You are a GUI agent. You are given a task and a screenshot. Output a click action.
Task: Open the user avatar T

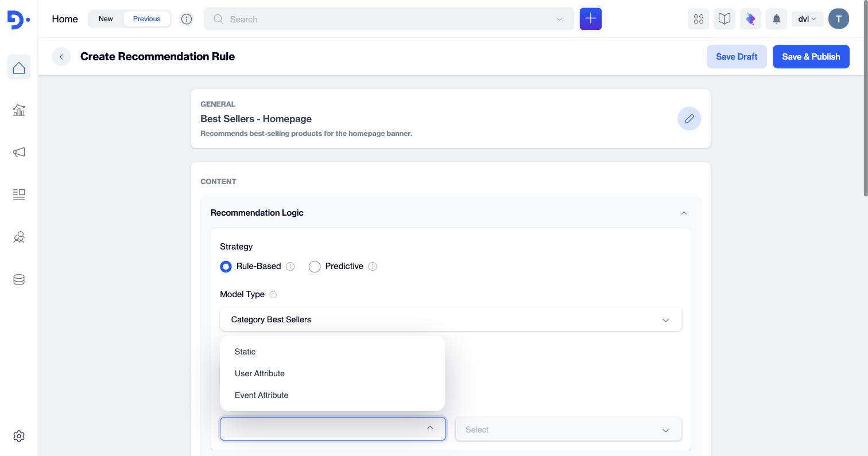tap(839, 19)
